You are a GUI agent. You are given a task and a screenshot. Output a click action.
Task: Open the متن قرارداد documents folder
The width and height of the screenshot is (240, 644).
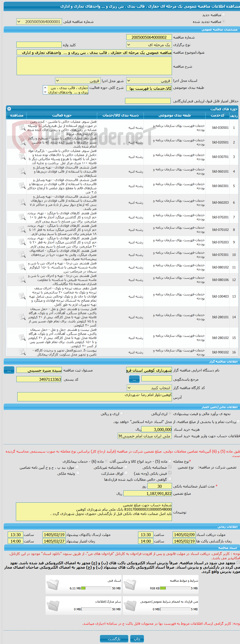click(130, 606)
